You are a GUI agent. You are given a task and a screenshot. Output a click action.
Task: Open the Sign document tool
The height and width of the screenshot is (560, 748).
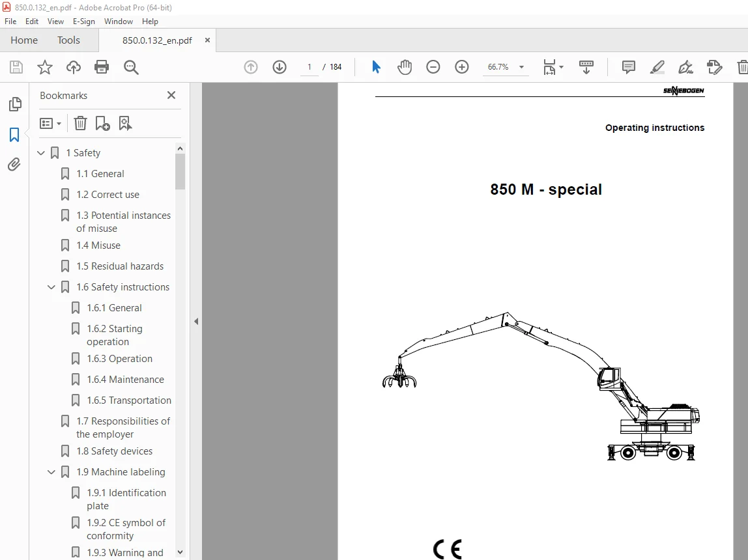click(x=686, y=67)
